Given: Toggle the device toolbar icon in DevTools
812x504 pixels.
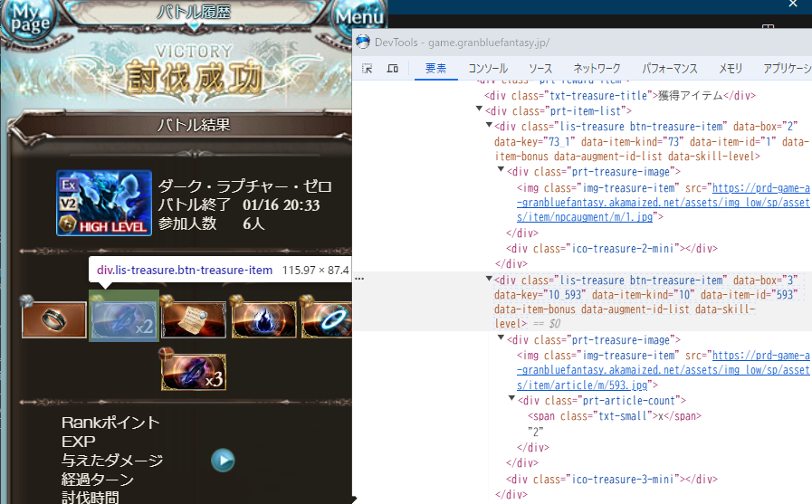Looking at the screenshot, I should point(393,68).
